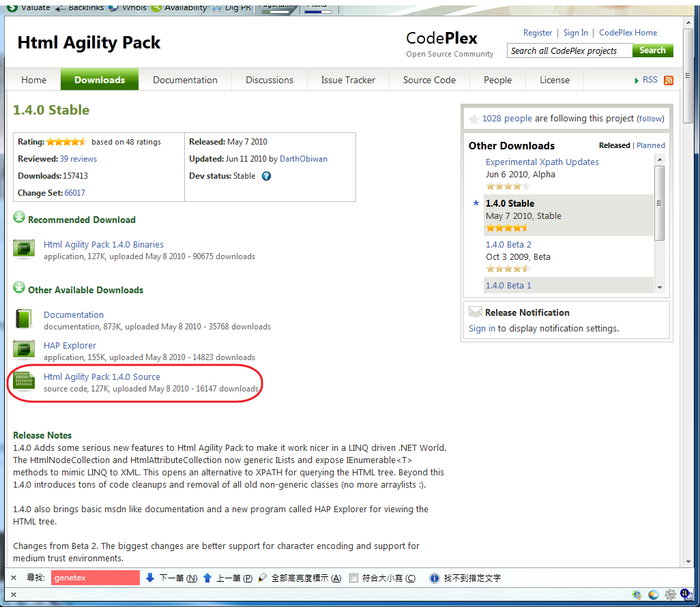Click the find text field containing genetex

(95, 578)
